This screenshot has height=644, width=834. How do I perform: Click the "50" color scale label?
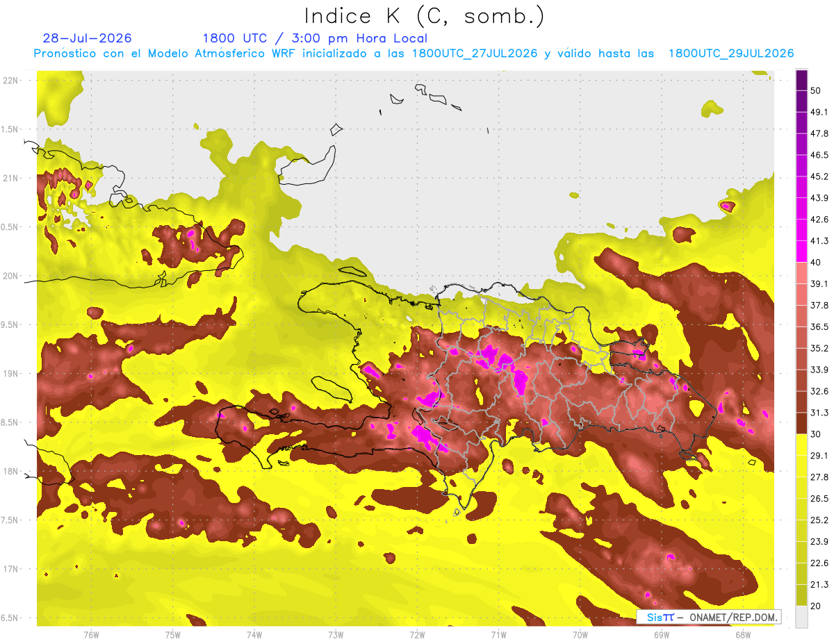[816, 90]
